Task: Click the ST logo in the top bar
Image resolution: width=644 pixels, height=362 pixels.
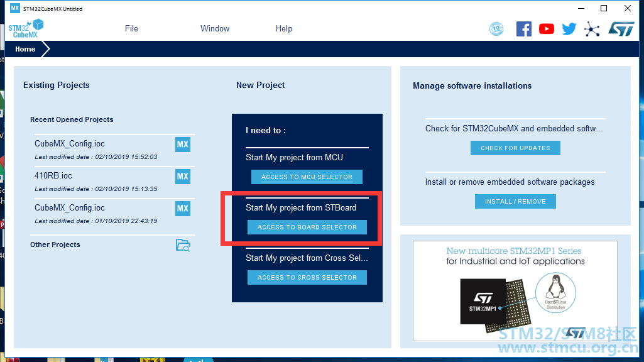Action: pyautogui.click(x=621, y=29)
